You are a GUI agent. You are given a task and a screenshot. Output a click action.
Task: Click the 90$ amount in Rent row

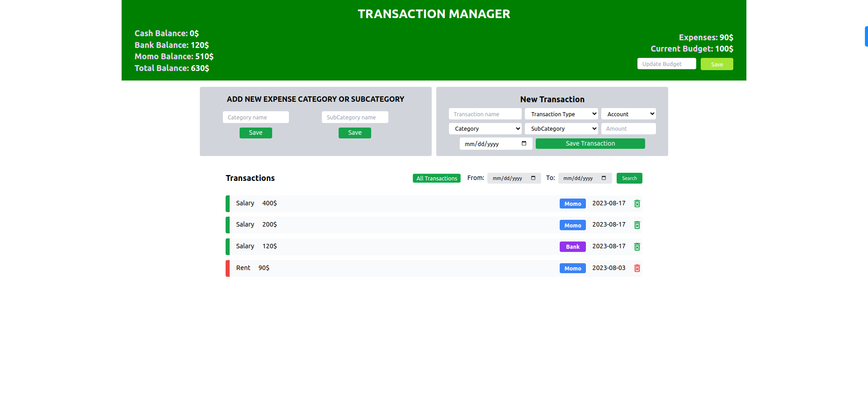coord(264,268)
